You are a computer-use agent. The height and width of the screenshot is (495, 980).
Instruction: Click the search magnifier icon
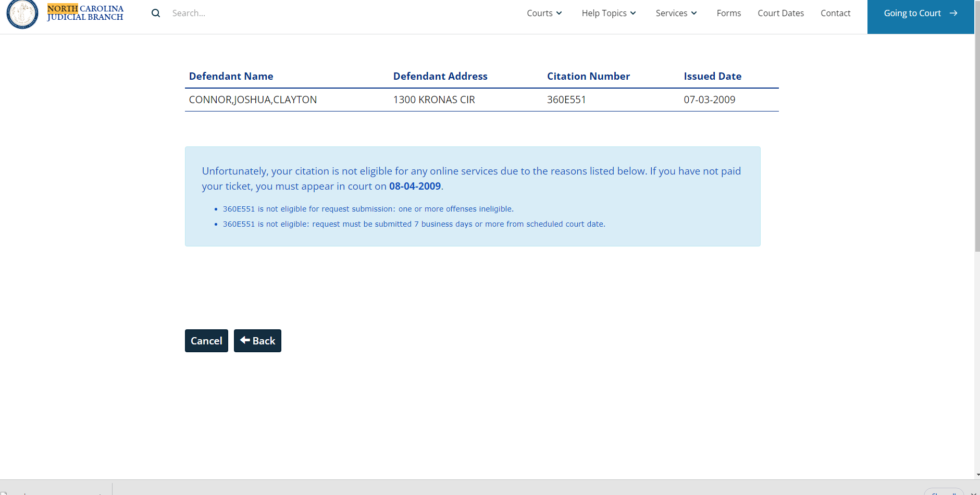click(156, 13)
